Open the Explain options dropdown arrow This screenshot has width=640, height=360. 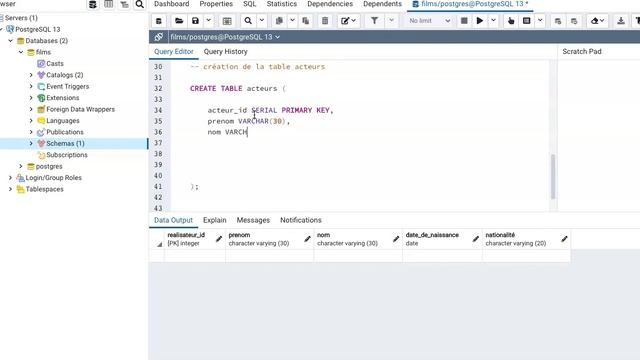click(540, 20)
